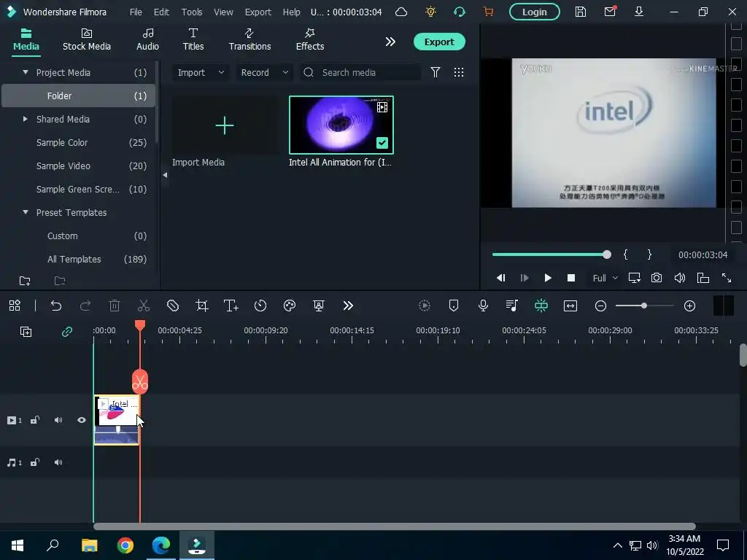Click the render preview icon
The height and width of the screenshot is (560, 747).
point(425,306)
